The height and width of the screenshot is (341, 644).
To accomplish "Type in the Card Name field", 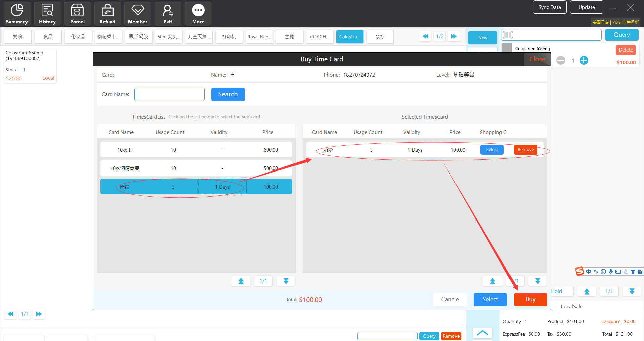I will 169,94.
